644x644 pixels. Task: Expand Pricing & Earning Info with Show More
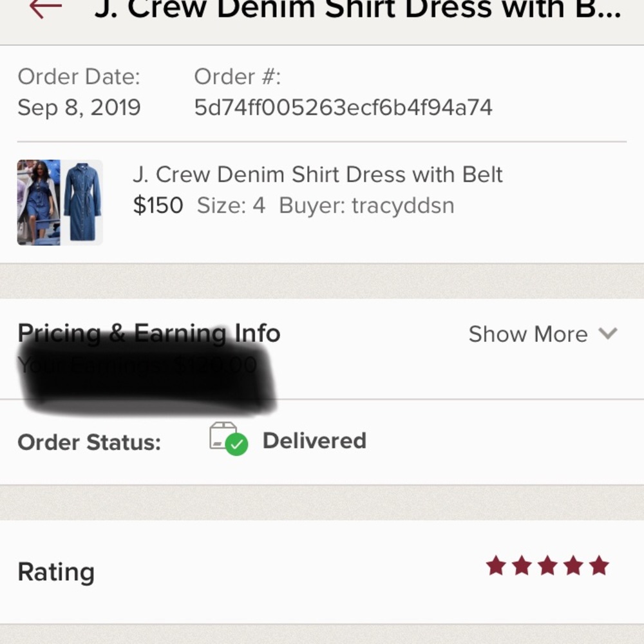(x=528, y=334)
